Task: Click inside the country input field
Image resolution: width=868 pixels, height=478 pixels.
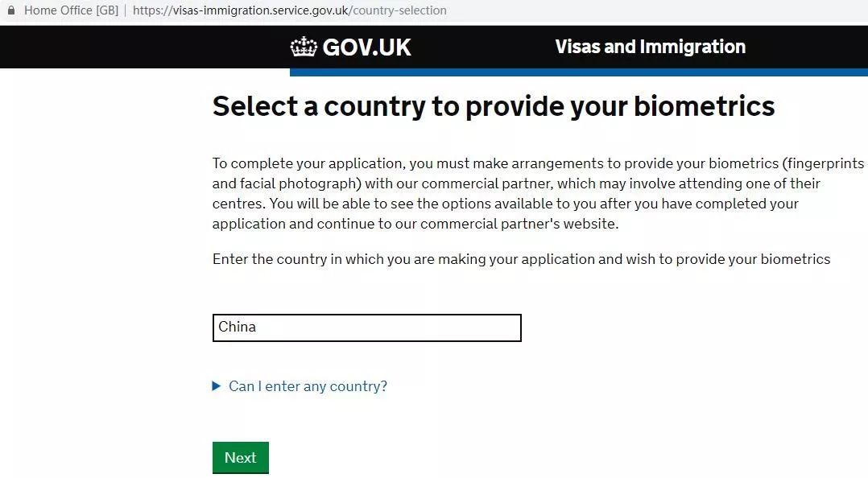Action: click(x=366, y=327)
